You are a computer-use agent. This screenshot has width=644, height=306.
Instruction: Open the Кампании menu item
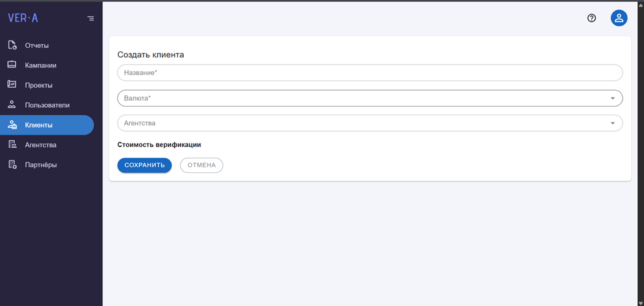[x=47, y=65]
